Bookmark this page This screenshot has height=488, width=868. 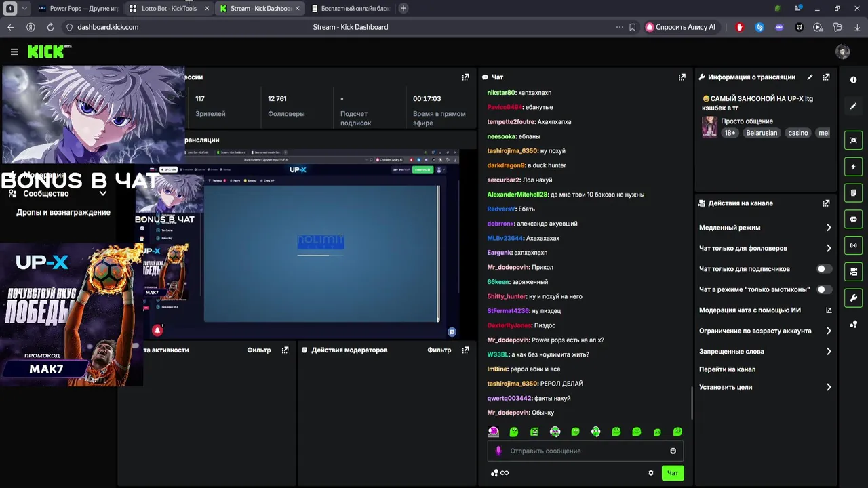632,27
